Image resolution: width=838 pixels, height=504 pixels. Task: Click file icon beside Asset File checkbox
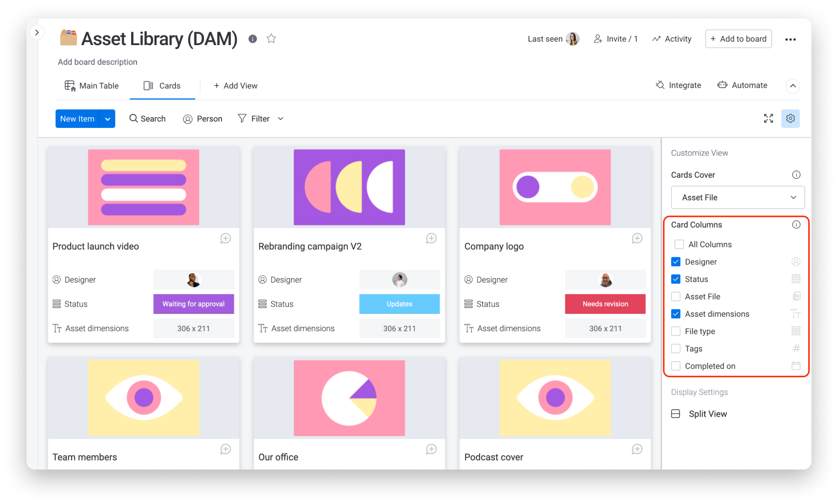pyautogui.click(x=796, y=296)
